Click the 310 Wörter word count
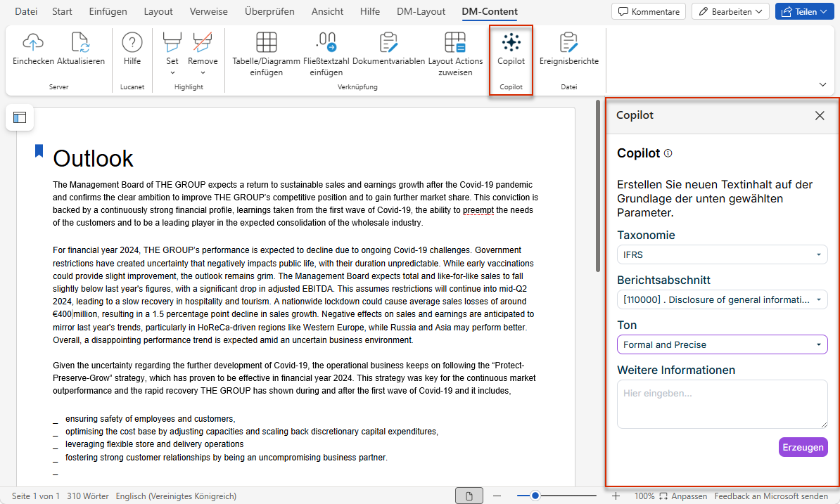 coord(88,496)
